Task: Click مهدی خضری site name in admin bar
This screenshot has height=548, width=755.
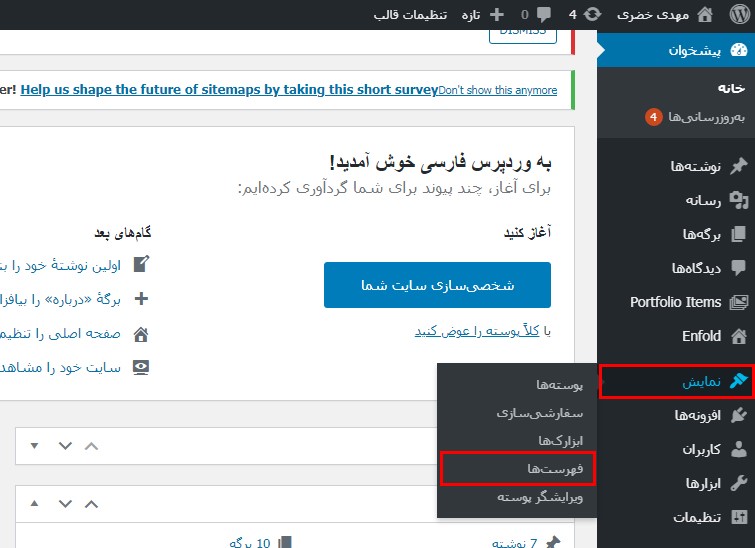Action: pos(653,15)
